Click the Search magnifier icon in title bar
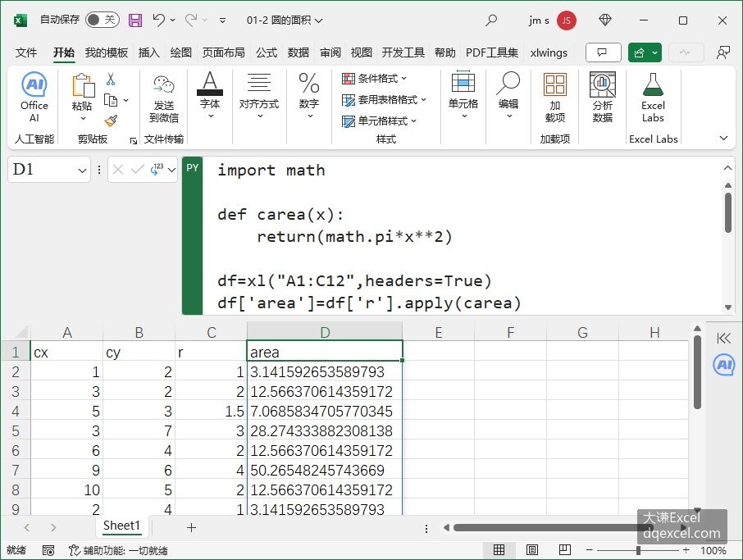This screenshot has height=560, width=743. pos(491,20)
